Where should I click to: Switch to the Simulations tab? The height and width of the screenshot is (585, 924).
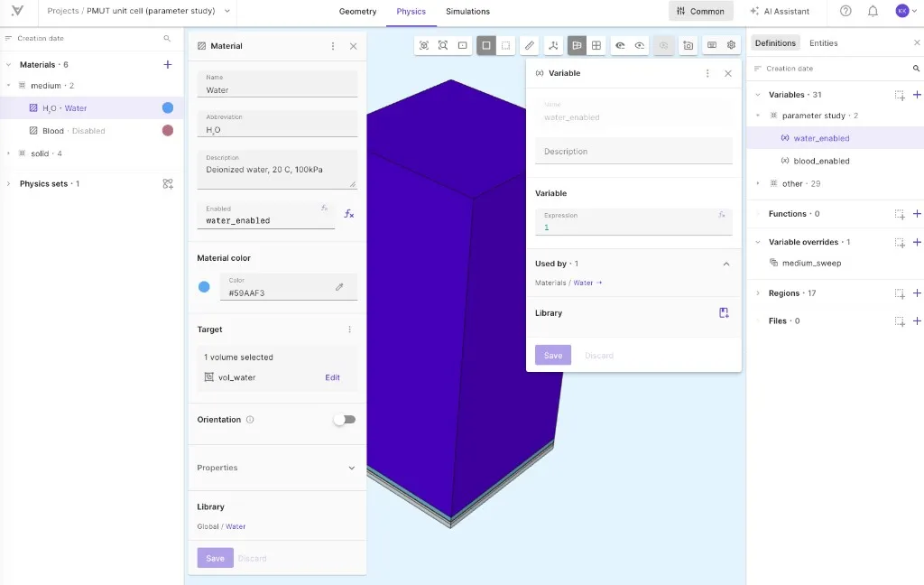tap(468, 11)
